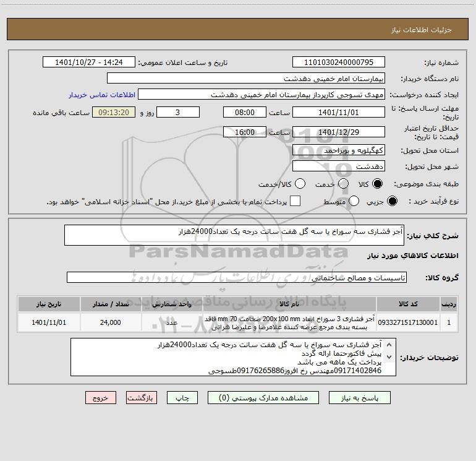Image resolution: width=476 pixels, height=461 pixels.
Task: Click the goods group تاسیسات و مصالح ساختمانی field
Action: point(237,277)
